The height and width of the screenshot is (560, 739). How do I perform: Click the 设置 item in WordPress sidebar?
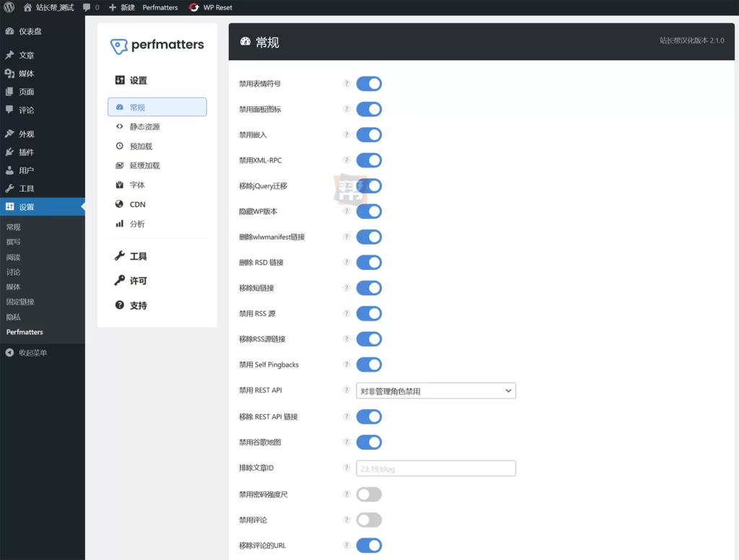click(x=43, y=206)
